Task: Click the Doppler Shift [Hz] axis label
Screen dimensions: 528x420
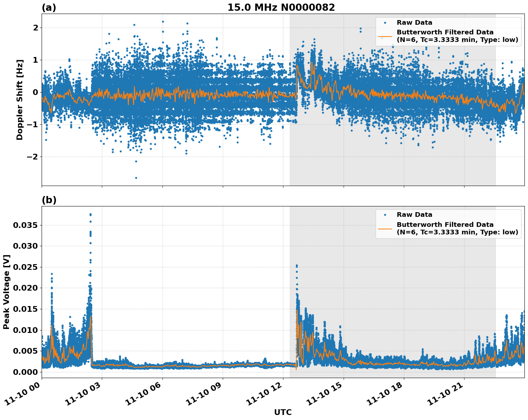Action: [x=21, y=95]
